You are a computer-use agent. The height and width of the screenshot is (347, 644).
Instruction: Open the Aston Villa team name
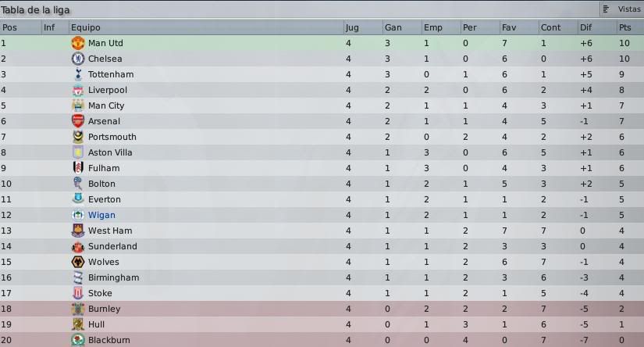(110, 152)
